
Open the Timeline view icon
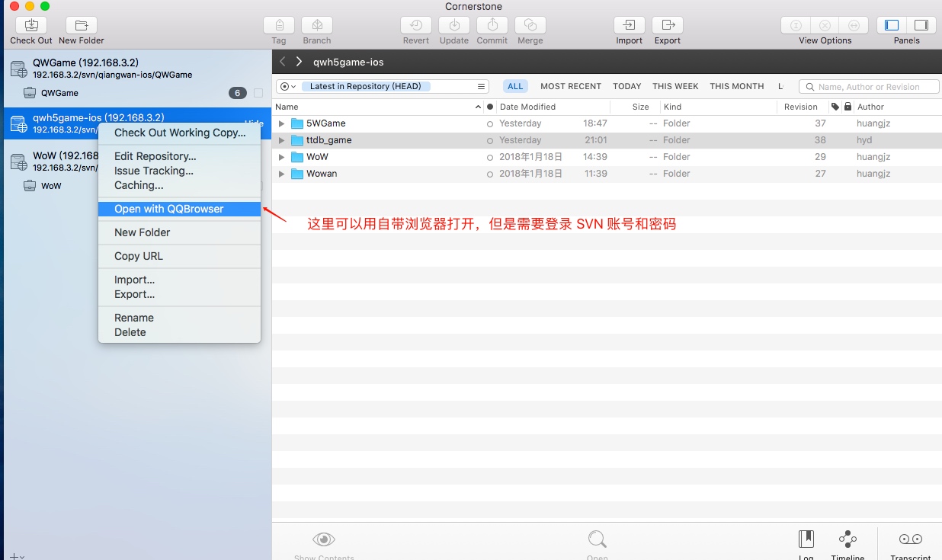[847, 539]
